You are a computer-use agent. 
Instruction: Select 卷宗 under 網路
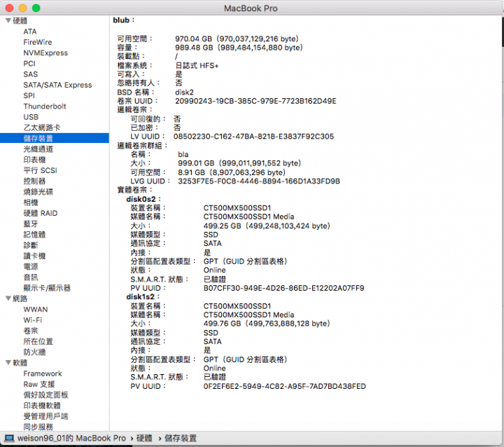pyautogui.click(x=31, y=331)
